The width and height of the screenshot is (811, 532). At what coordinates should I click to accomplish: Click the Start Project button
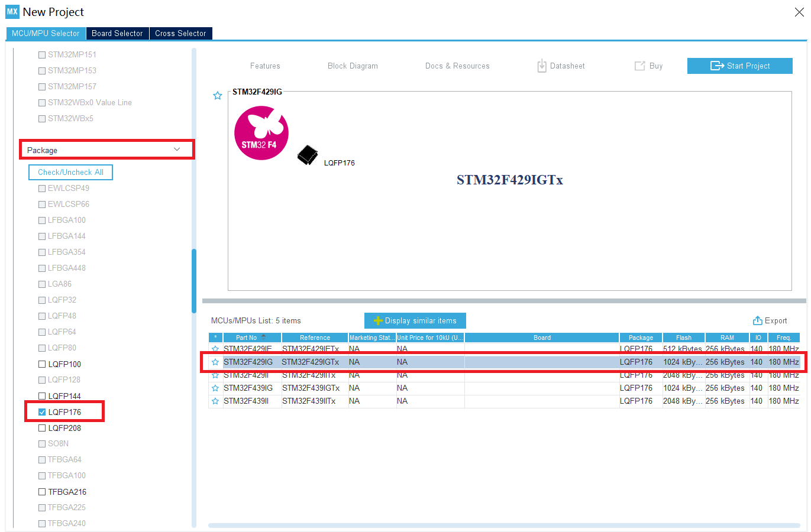[x=739, y=66]
